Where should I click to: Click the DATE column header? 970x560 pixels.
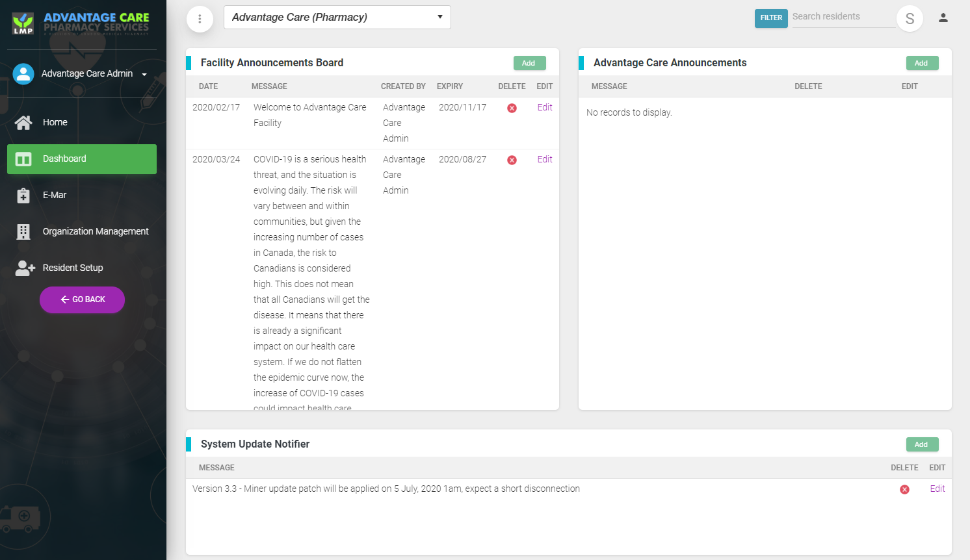209,86
